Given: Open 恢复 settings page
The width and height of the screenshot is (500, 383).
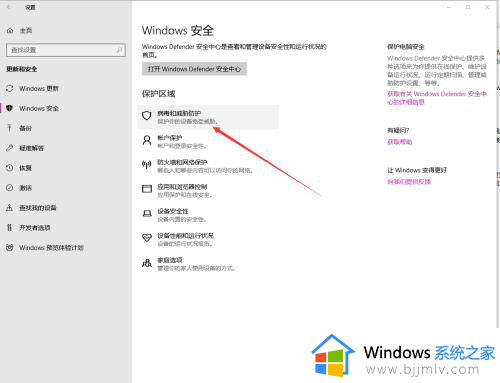Looking at the screenshot, I should coord(25,168).
